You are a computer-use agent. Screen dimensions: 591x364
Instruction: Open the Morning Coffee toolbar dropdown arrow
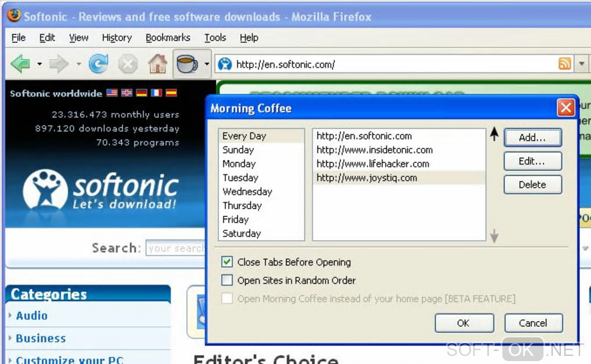206,64
